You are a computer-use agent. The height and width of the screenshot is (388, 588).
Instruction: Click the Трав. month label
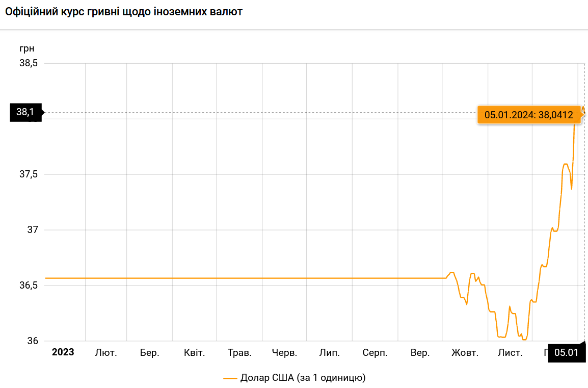[239, 353]
